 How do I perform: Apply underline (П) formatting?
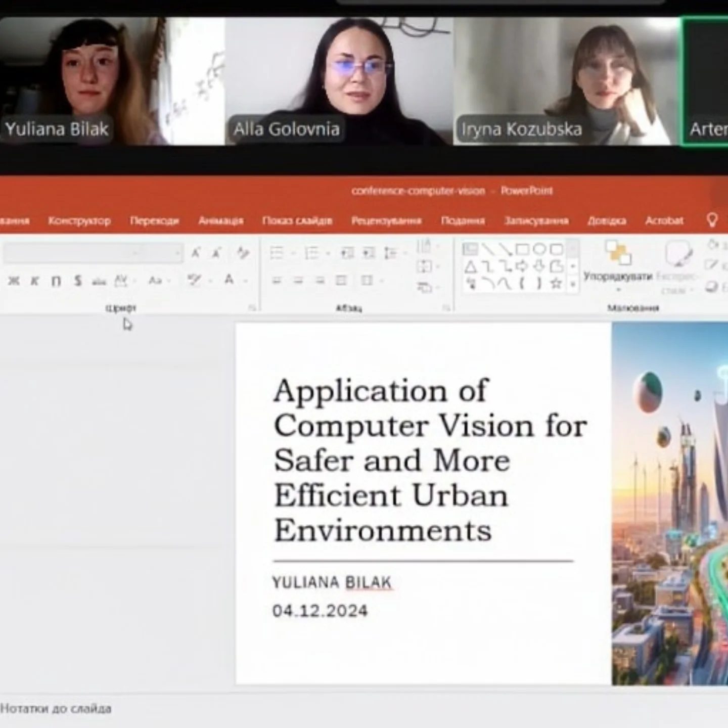tap(56, 281)
